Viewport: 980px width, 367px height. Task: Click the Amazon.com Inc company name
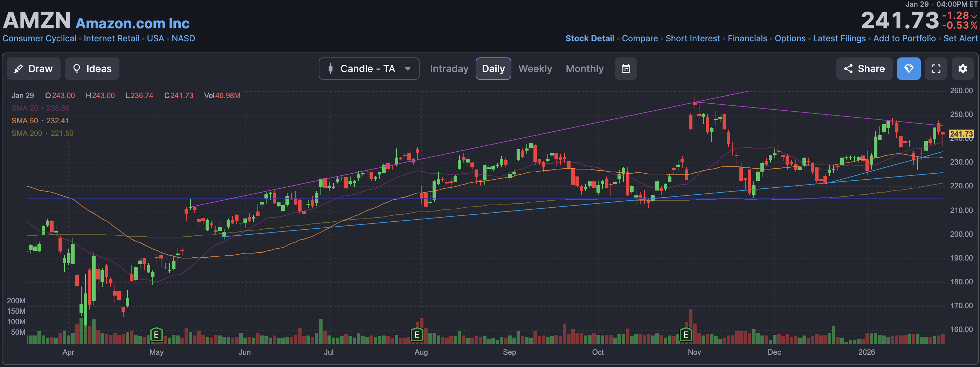pyautogui.click(x=132, y=23)
